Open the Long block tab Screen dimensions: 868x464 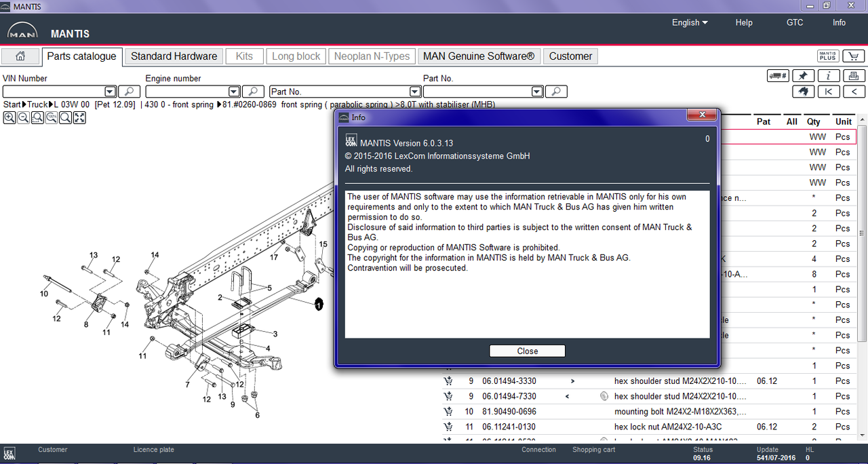(296, 56)
